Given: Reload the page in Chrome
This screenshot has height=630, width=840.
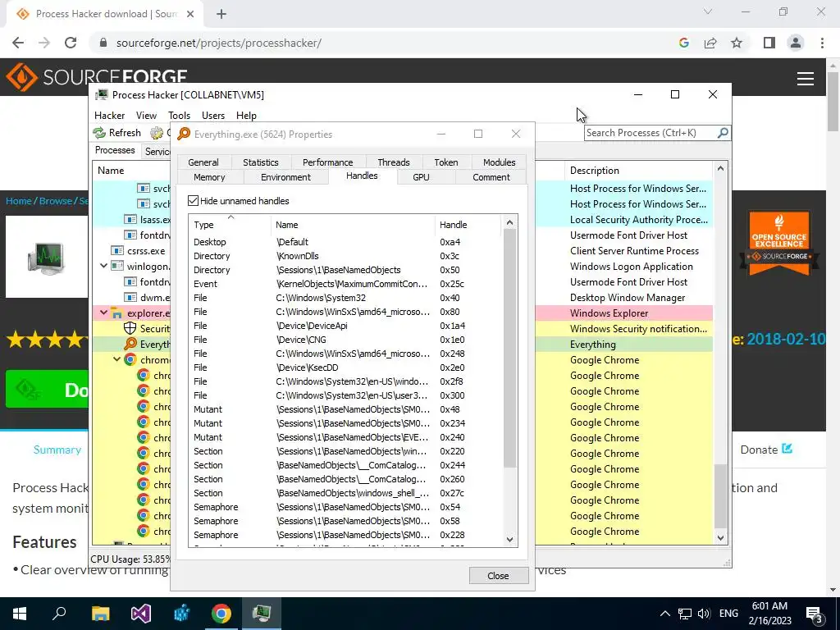Looking at the screenshot, I should pos(71,43).
